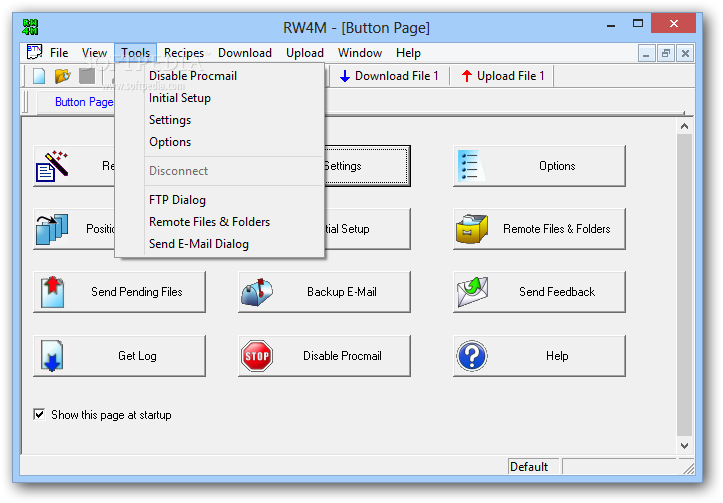Click the scrollbar up arrow
The image size is (723, 503).
(684, 126)
